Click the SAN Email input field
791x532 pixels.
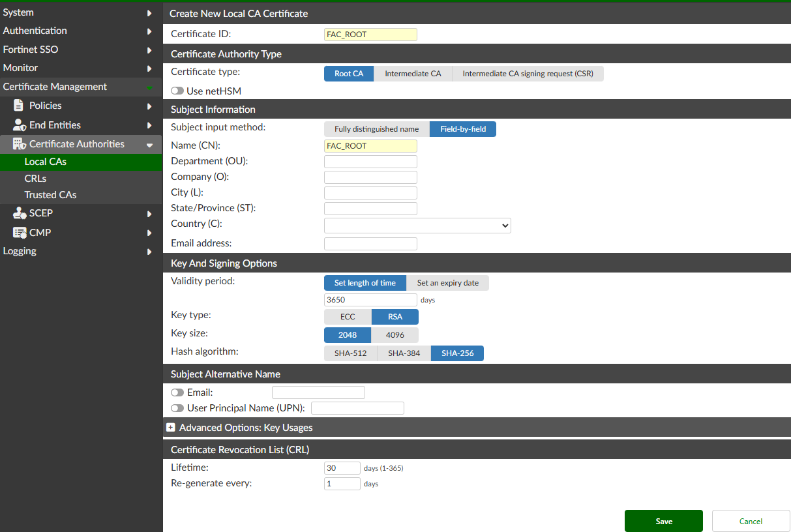(318, 392)
